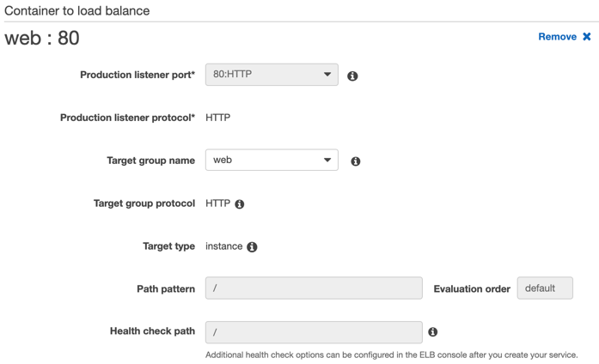The height and width of the screenshot is (364, 599).
Task: Click the Target type instance value
Action: (x=223, y=246)
